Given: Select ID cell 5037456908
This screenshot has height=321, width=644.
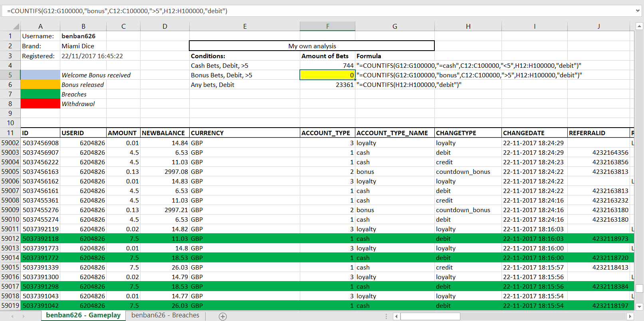Looking at the screenshot, I should pos(40,143).
